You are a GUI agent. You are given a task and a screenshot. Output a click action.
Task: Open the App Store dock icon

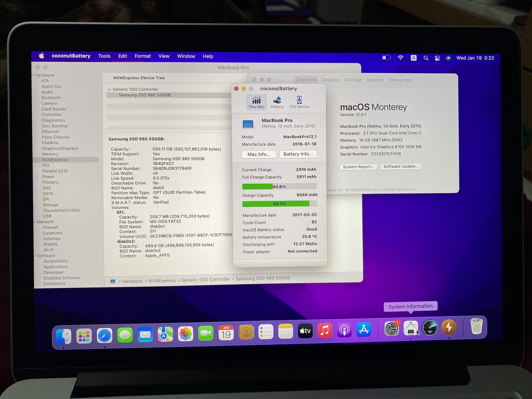tap(364, 330)
